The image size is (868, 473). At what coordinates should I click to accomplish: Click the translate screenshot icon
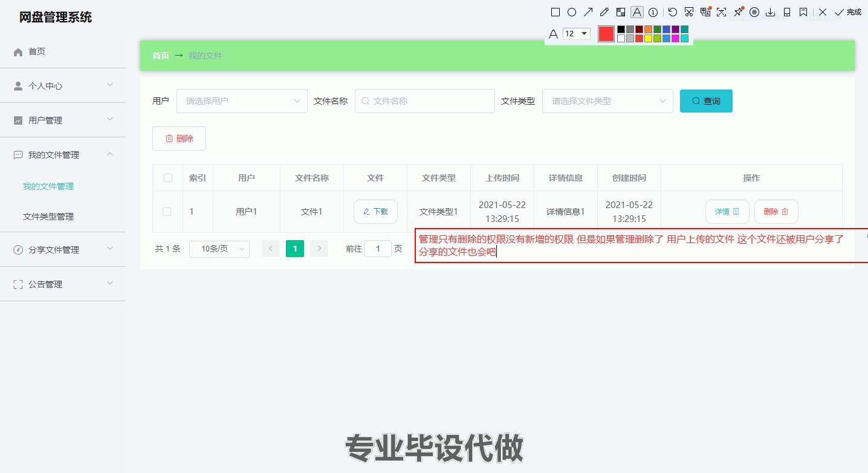[705, 12]
